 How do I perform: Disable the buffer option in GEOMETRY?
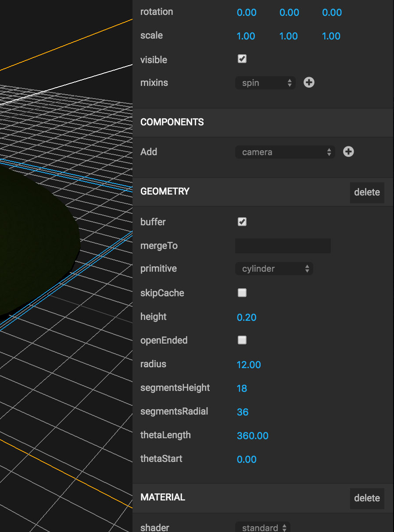click(242, 222)
